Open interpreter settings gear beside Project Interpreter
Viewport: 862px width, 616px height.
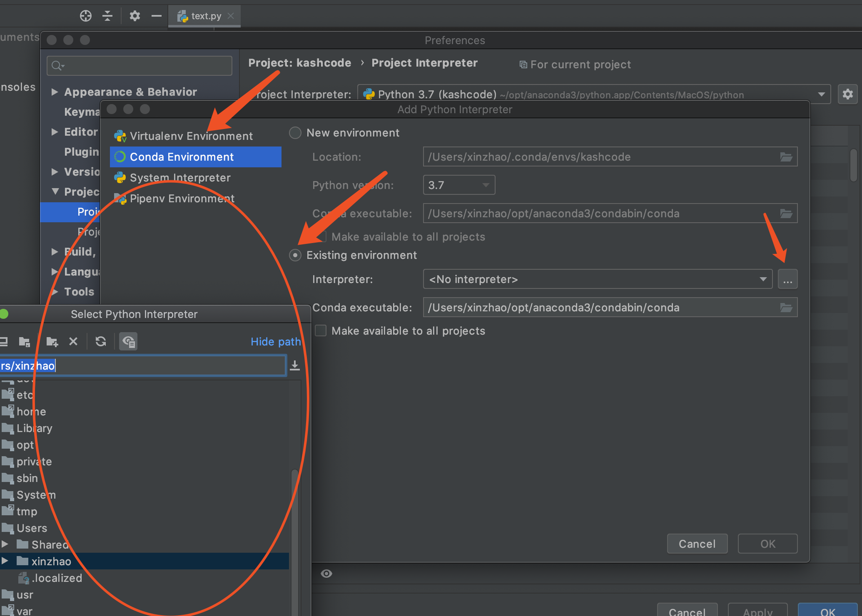pos(848,94)
